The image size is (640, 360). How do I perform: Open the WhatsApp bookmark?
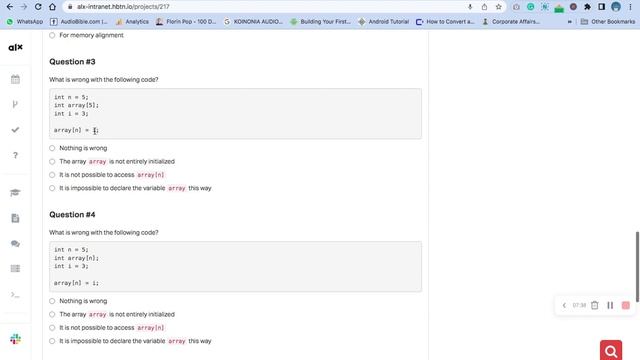pos(25,22)
